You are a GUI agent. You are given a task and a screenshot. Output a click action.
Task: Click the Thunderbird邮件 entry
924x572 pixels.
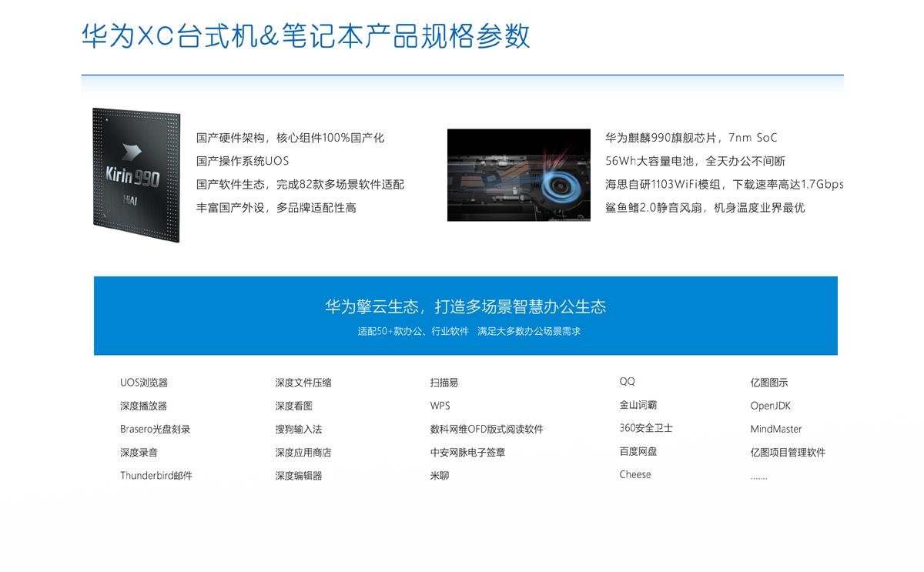coord(156,476)
